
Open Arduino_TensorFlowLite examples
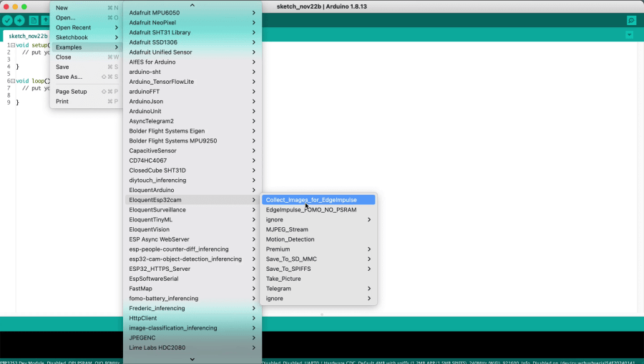coord(192,82)
